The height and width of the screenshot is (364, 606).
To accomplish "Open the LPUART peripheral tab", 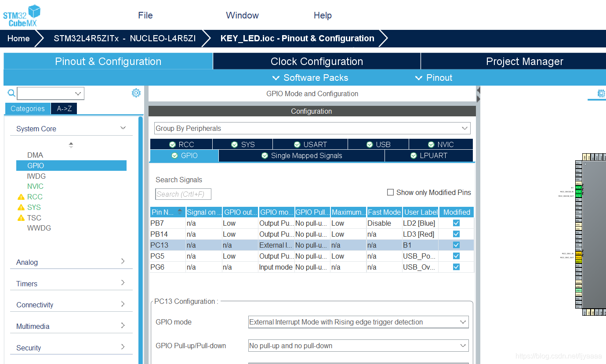I will click(x=429, y=155).
